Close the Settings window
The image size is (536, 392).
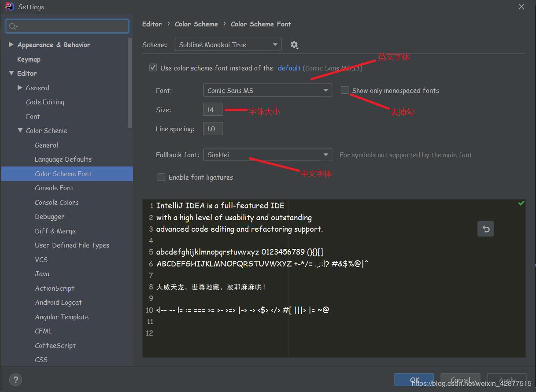521,7
